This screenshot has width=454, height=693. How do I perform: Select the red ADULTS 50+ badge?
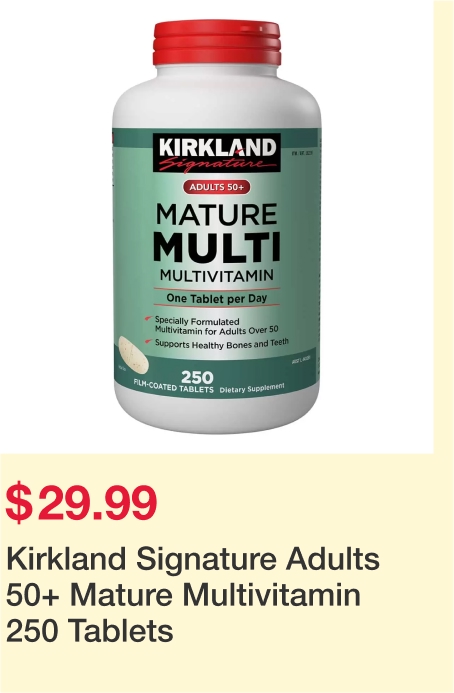217,187
